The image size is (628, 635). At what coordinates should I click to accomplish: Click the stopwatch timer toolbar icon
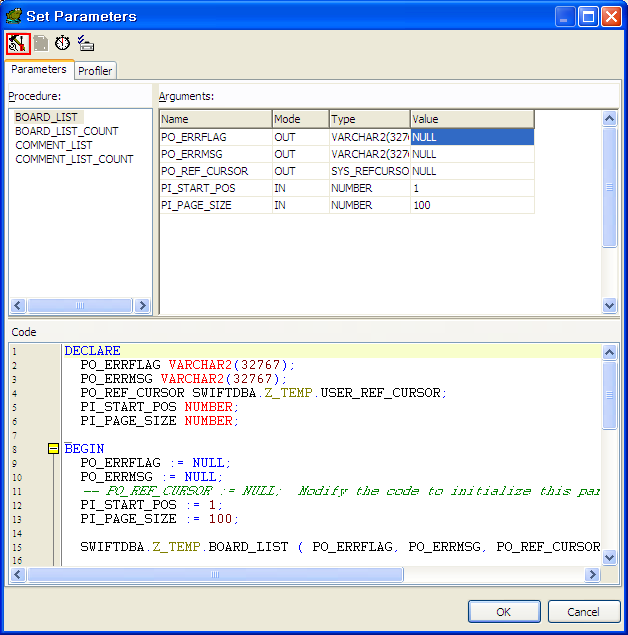coord(62,43)
